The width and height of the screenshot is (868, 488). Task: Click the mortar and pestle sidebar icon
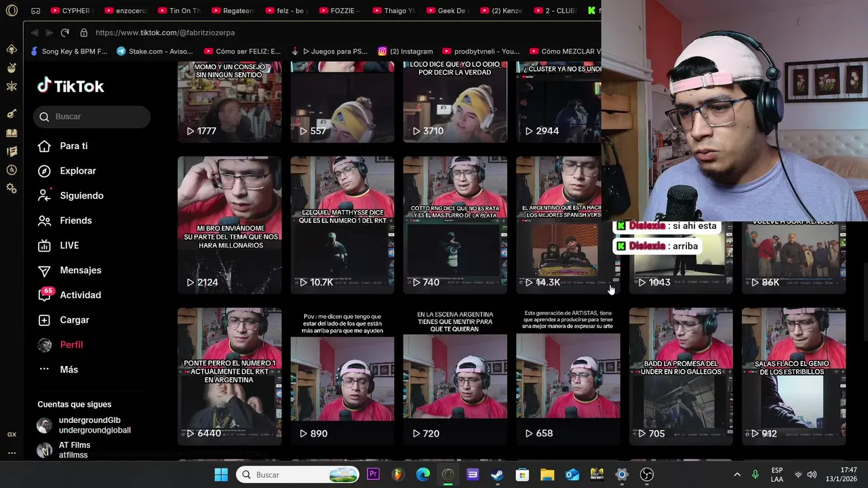click(12, 67)
